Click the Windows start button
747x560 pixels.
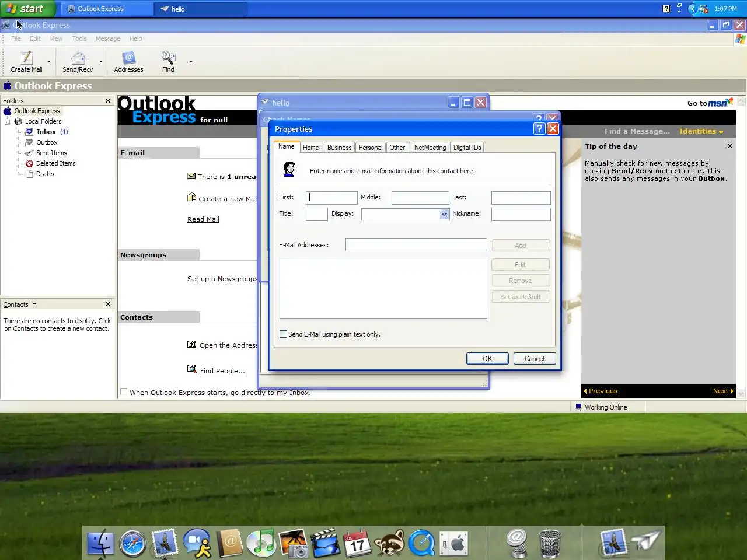coord(27,9)
